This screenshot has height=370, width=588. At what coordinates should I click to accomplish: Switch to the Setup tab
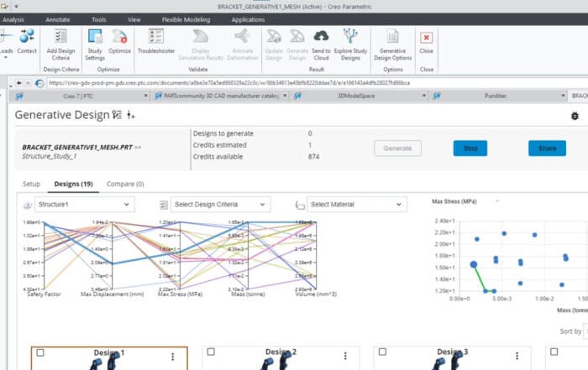(x=31, y=185)
